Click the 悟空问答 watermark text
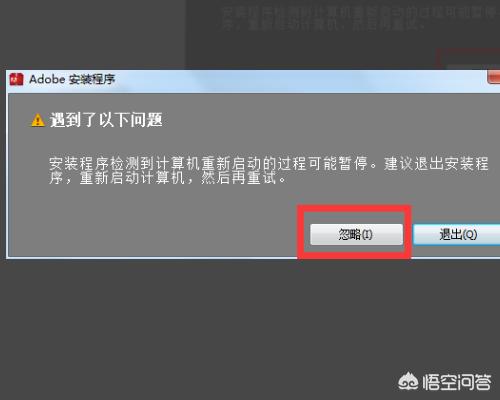This screenshot has width=500, height=400. tap(457, 382)
